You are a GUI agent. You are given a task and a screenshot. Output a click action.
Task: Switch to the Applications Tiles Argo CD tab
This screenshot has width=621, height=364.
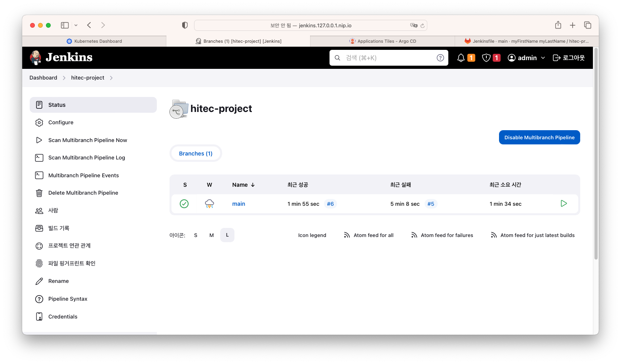[x=383, y=41]
